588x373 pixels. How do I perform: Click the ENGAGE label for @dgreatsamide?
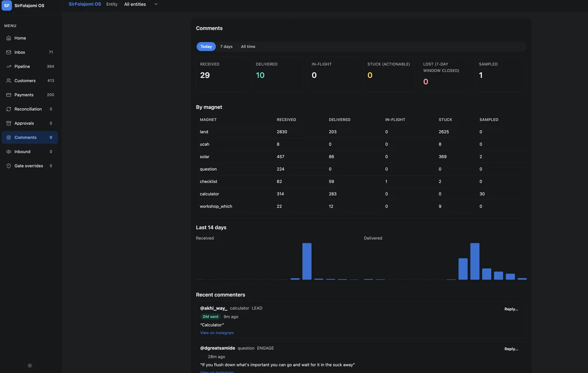265,348
